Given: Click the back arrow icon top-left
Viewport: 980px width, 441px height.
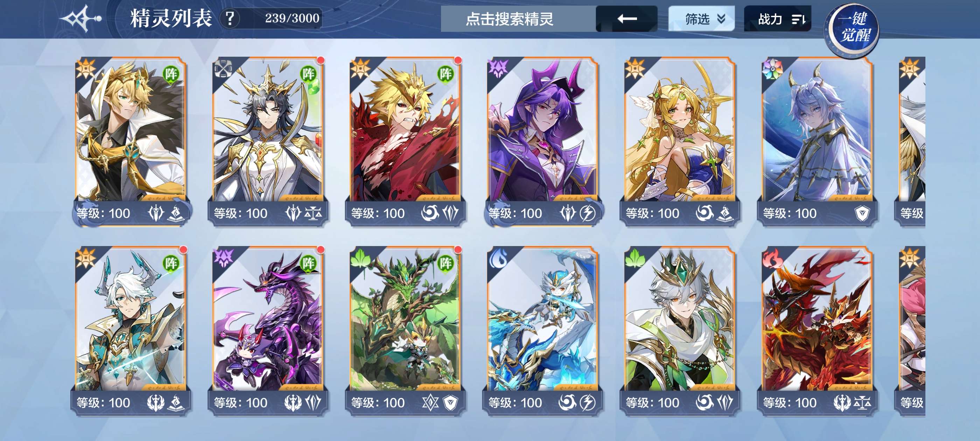Looking at the screenshot, I should [x=82, y=18].
